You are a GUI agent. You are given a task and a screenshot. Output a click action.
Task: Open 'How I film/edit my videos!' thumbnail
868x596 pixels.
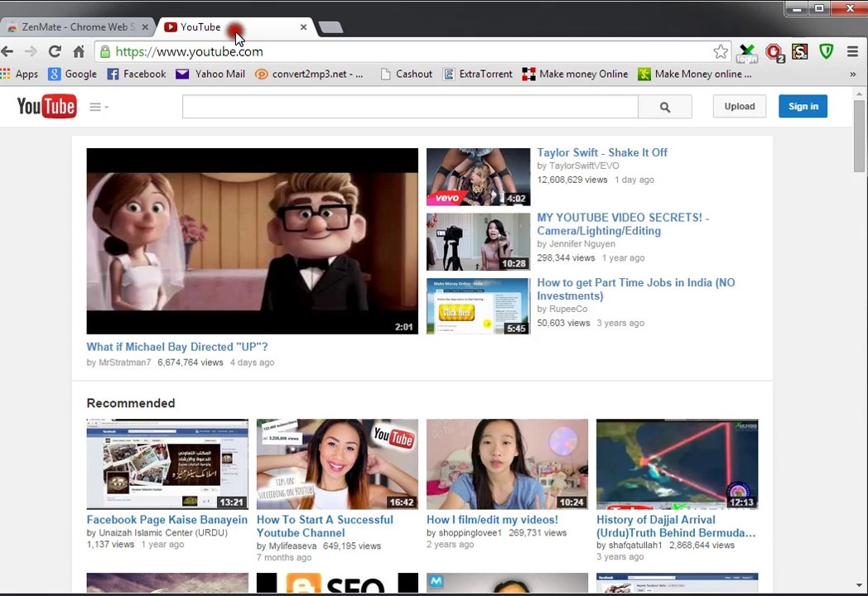(x=507, y=464)
